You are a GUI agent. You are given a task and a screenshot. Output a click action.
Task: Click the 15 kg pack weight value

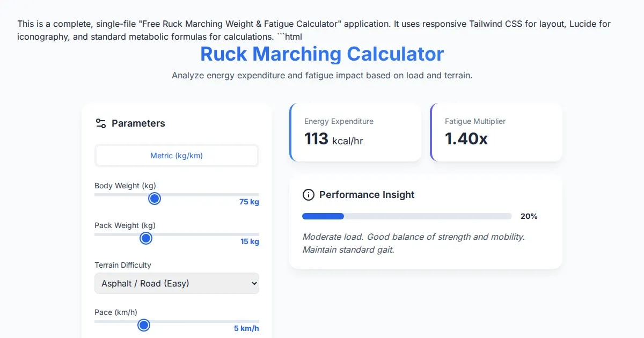coord(250,242)
